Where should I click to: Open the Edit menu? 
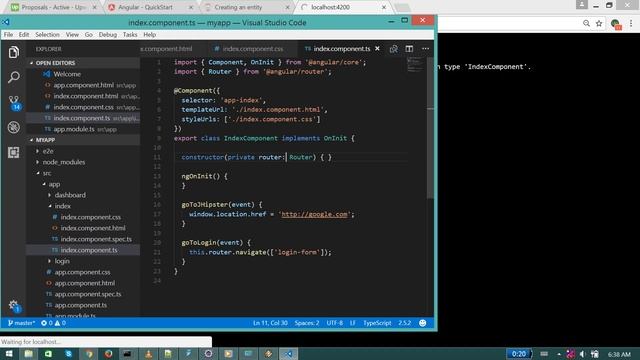(x=24, y=35)
